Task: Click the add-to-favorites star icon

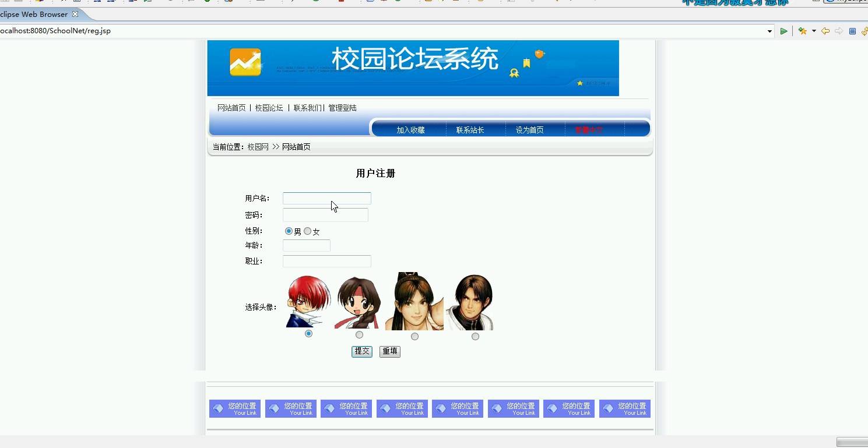Action: [x=803, y=31]
